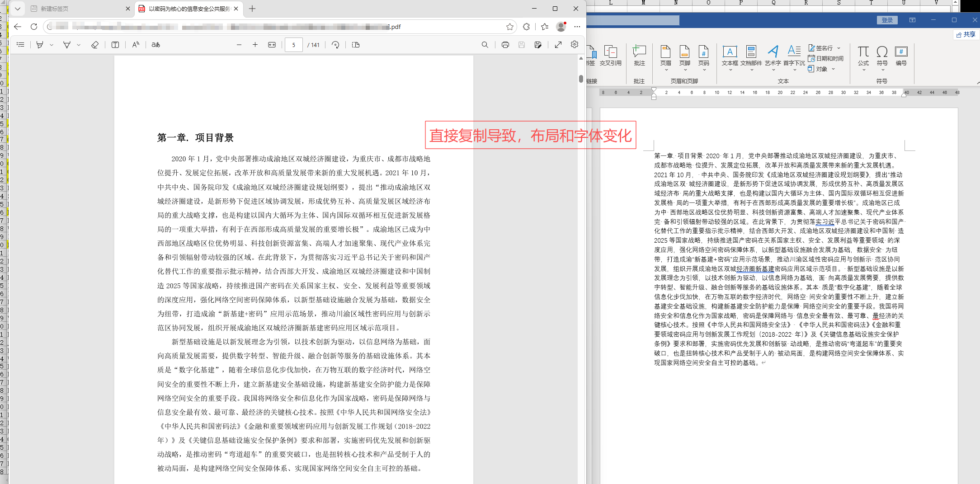Click the PDF vertical scrollbar thumb
Screen dimensions: 980x484
click(581, 78)
